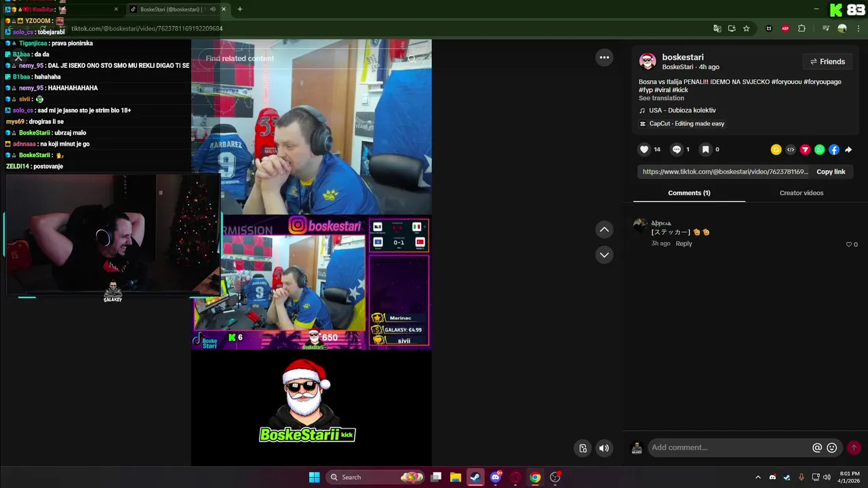
Task: Like the video with the heart icon
Action: point(644,150)
